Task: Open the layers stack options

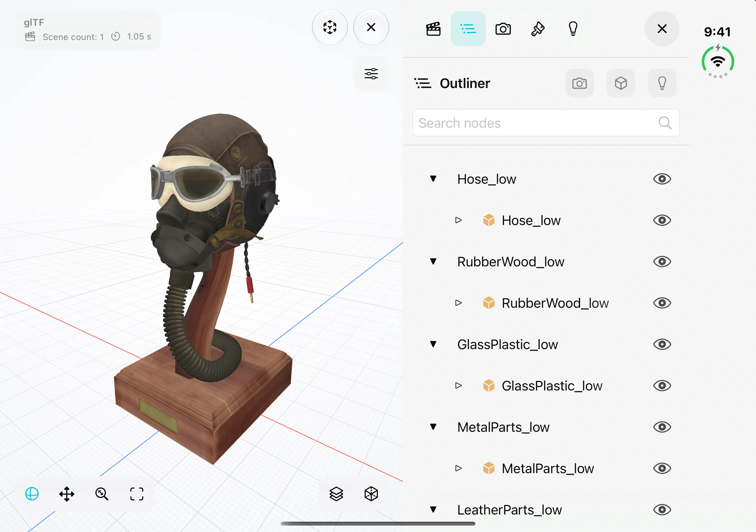Action: 336,494
